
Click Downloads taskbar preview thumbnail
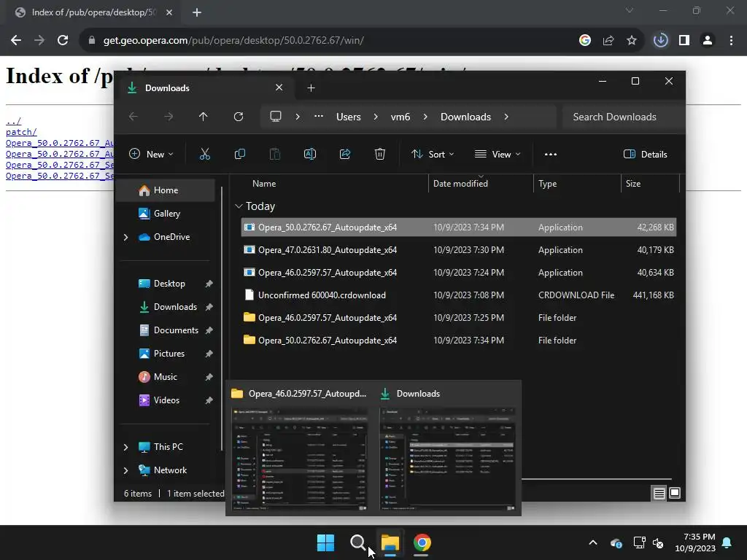tap(447, 459)
